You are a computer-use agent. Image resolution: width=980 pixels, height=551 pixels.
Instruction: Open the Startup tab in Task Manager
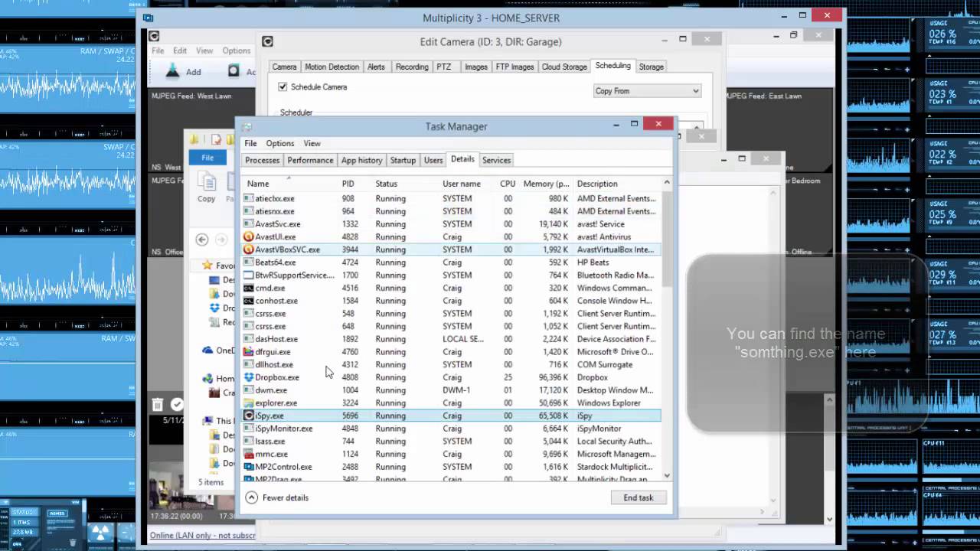click(403, 160)
